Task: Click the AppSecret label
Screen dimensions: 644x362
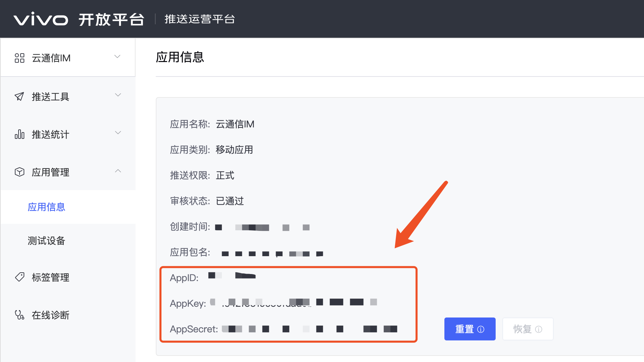Action: (194, 329)
